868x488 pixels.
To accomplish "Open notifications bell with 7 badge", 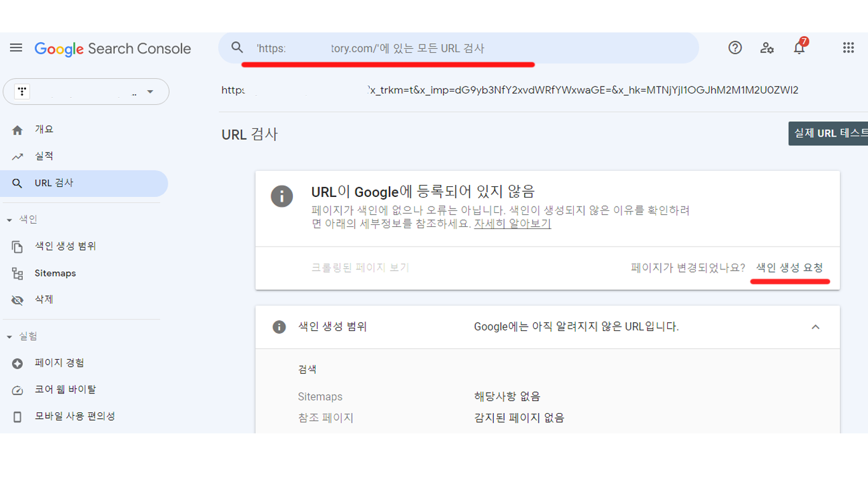I will pyautogui.click(x=799, y=47).
